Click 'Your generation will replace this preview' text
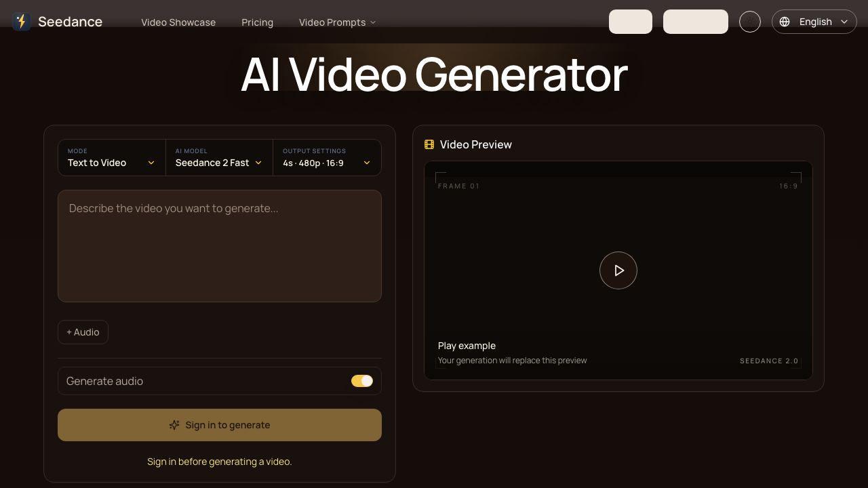The height and width of the screenshot is (488, 868). coord(513,361)
